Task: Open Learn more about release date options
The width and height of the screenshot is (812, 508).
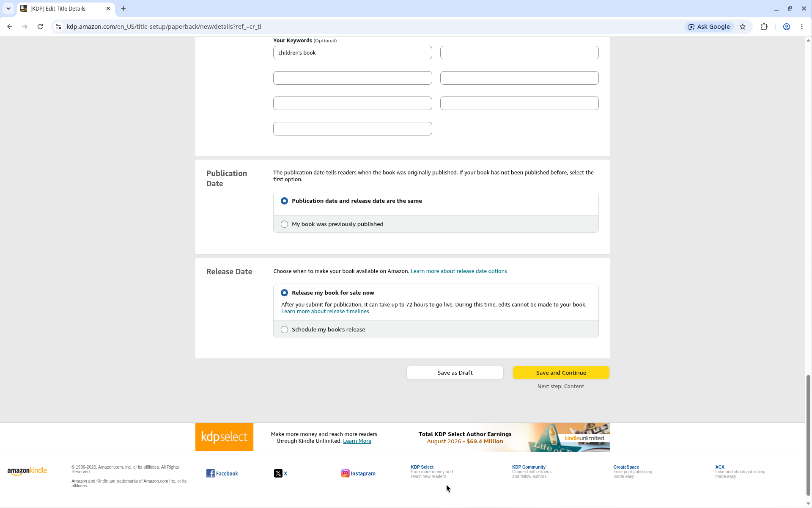Action: click(x=459, y=271)
